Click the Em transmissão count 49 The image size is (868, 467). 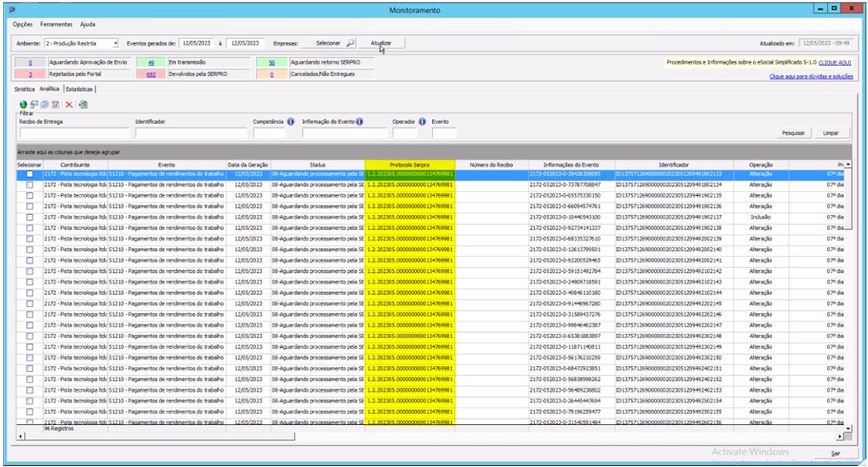pyautogui.click(x=151, y=63)
